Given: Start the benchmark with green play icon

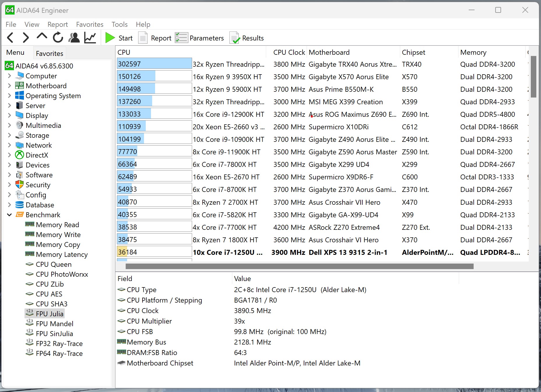Looking at the screenshot, I should [110, 38].
